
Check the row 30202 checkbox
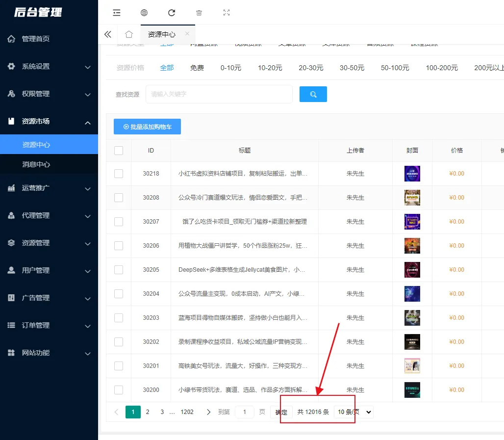pos(119,341)
